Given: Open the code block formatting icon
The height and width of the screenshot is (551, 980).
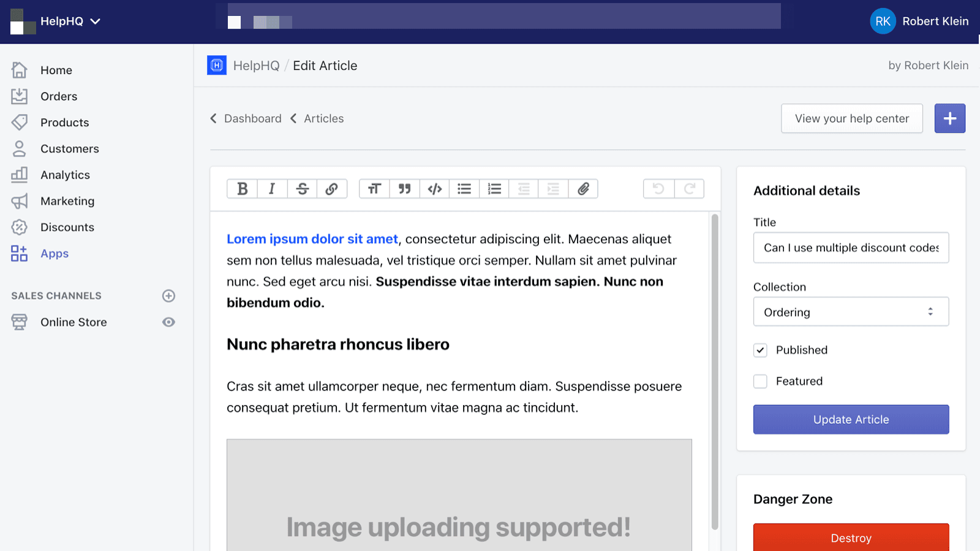Looking at the screenshot, I should 435,189.
